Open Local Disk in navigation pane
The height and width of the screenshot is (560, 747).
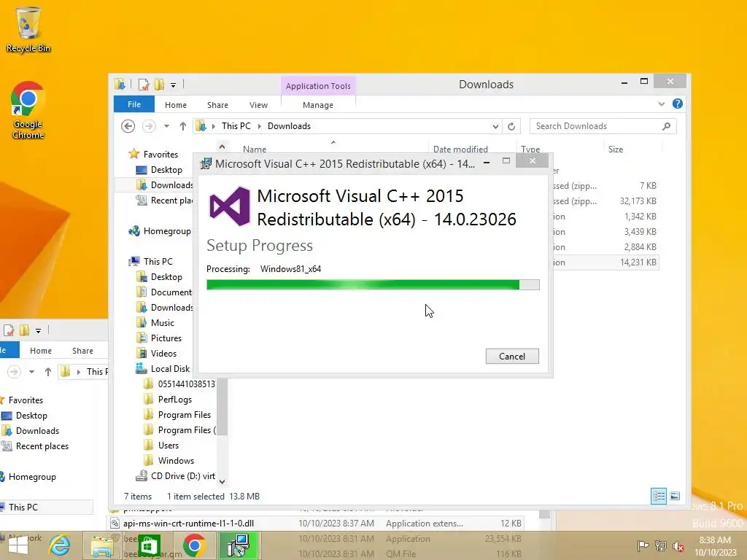pyautogui.click(x=163, y=368)
